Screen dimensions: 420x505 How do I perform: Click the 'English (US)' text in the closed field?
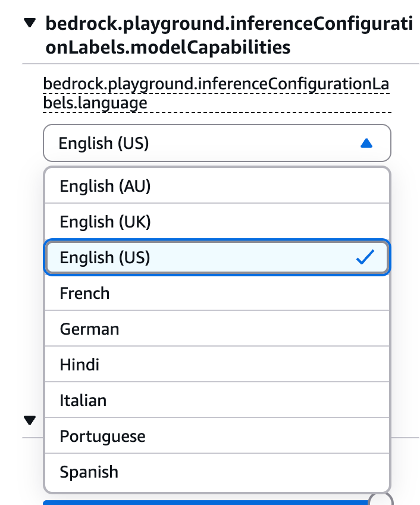[x=104, y=143]
